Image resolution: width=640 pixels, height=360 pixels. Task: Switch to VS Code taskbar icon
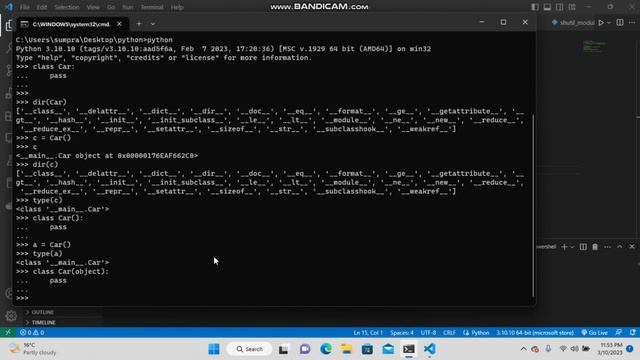coord(429,349)
